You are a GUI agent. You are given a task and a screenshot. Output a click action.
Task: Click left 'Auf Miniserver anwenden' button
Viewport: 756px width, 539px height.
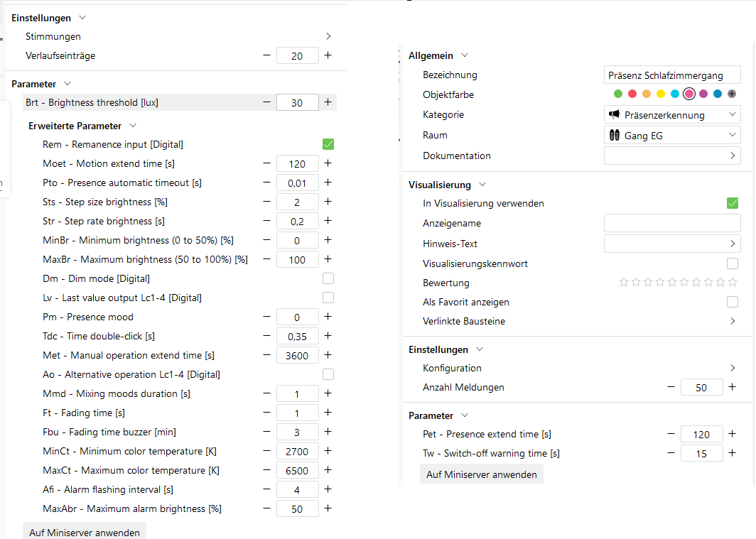click(85, 532)
